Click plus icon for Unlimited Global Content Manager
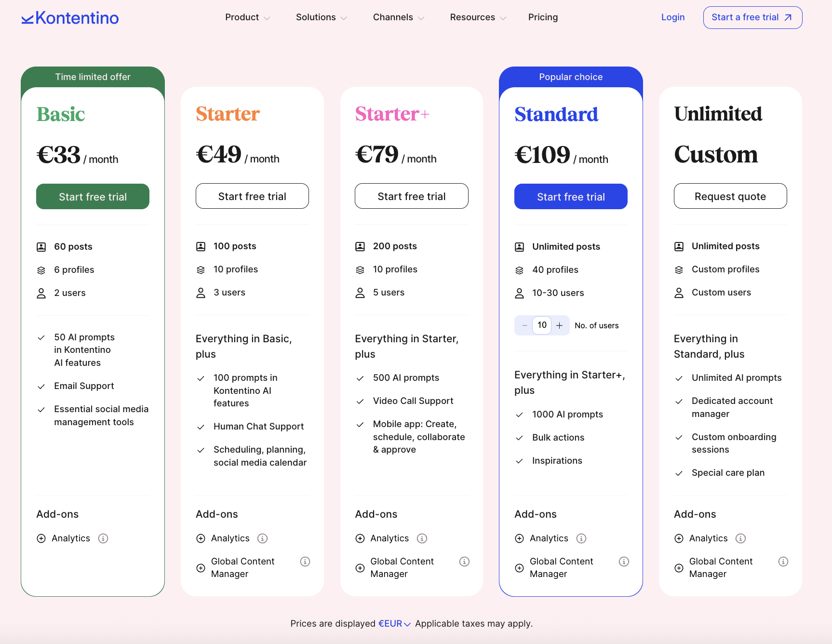 click(679, 568)
